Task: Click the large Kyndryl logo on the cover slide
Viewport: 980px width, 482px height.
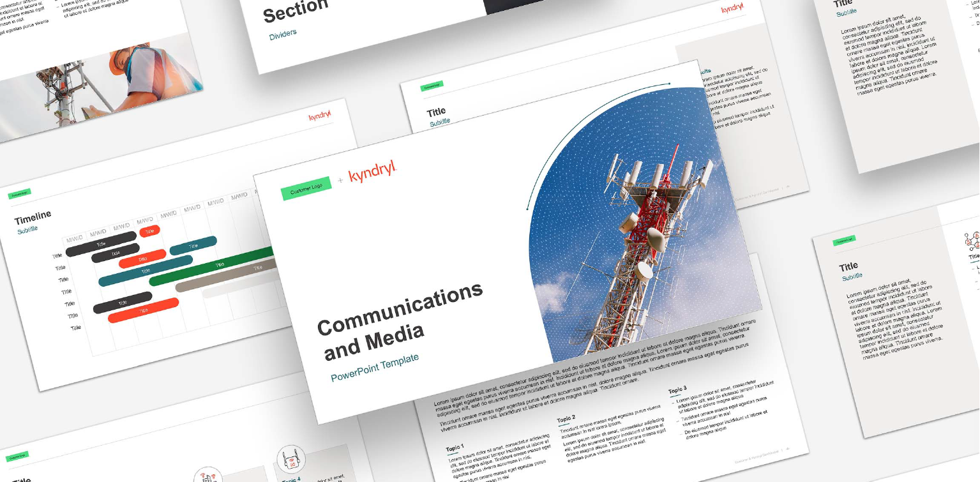Action: click(373, 172)
